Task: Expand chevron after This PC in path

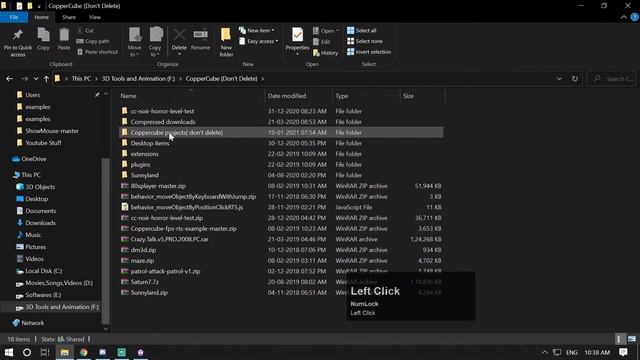Action: point(96,79)
